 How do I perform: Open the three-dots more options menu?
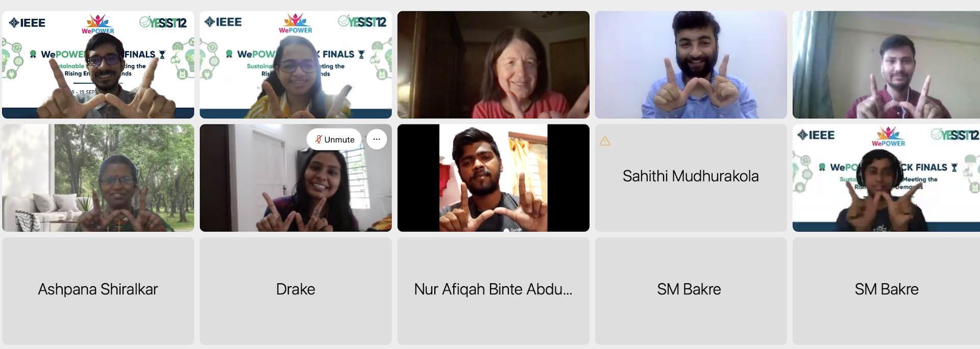(377, 139)
